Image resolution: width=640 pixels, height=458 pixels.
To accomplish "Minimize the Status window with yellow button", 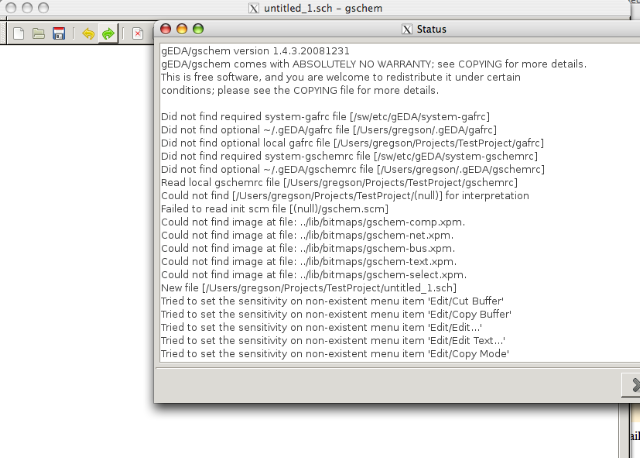I will (182, 29).
